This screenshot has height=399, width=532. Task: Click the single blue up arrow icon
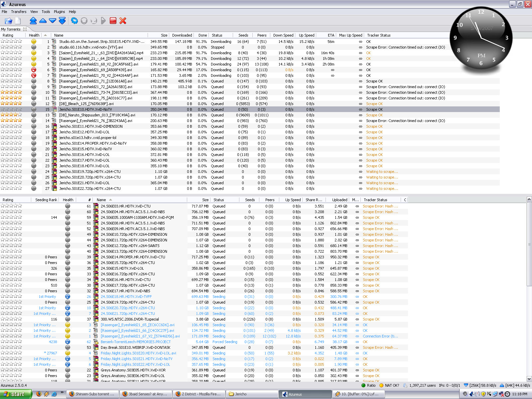pos(43,21)
